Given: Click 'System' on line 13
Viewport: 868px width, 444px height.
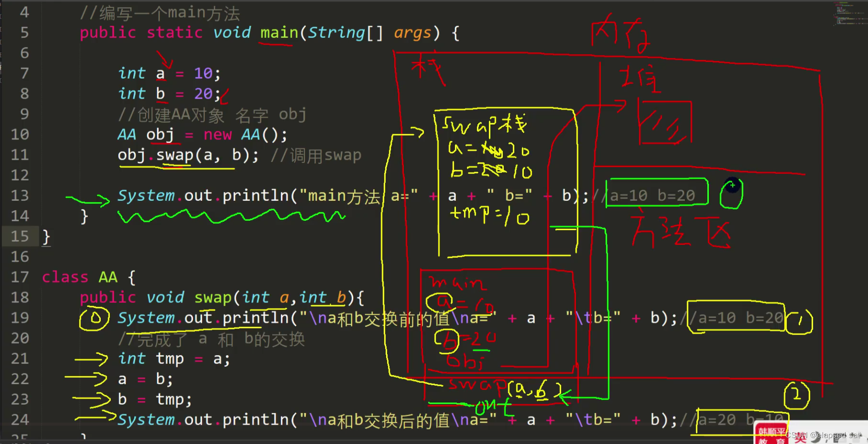Looking at the screenshot, I should coord(146,196).
